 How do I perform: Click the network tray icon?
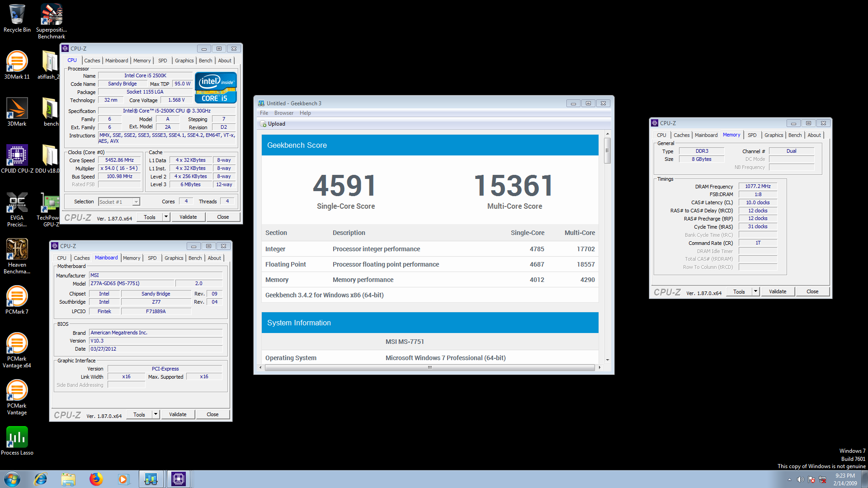(x=822, y=479)
